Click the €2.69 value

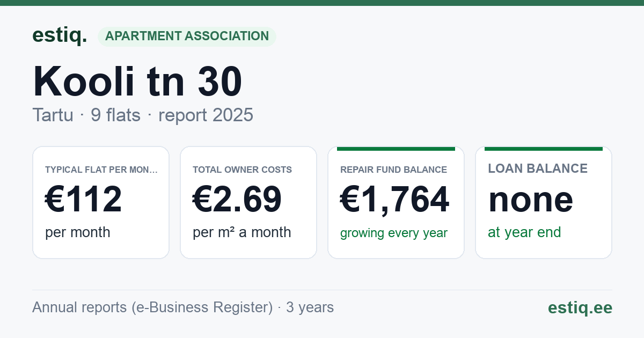237,200
